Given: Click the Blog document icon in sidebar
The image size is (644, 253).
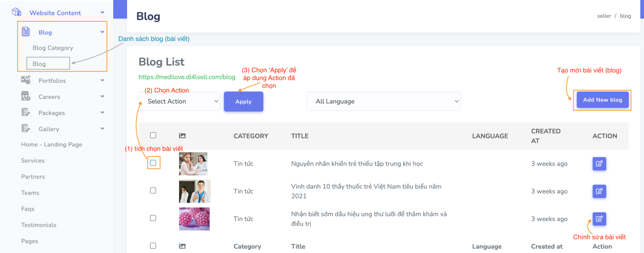Looking at the screenshot, I should [26, 32].
